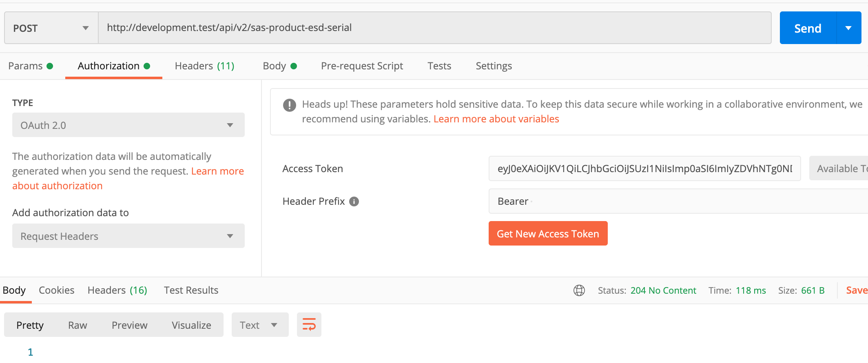Click the Send request button
This screenshot has width=868, height=363.
[x=808, y=28]
